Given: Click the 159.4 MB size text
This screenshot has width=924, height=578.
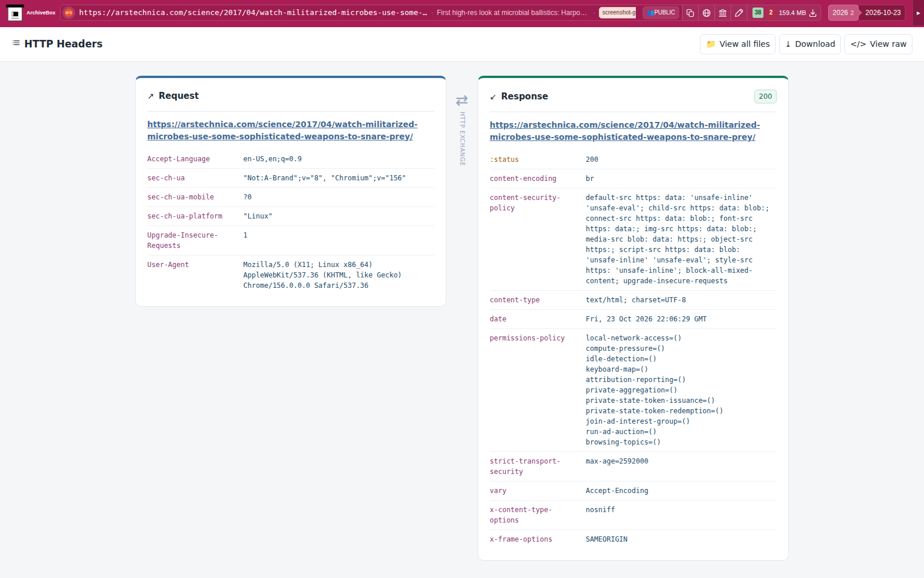Looking at the screenshot, I should click(x=792, y=13).
